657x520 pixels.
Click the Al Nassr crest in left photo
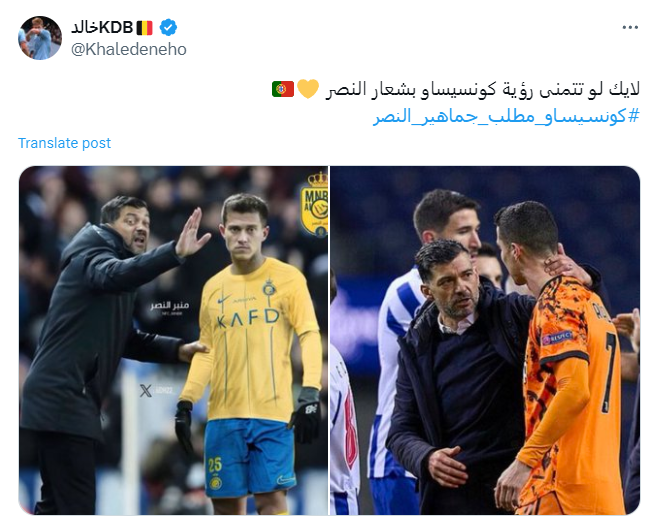click(314, 205)
